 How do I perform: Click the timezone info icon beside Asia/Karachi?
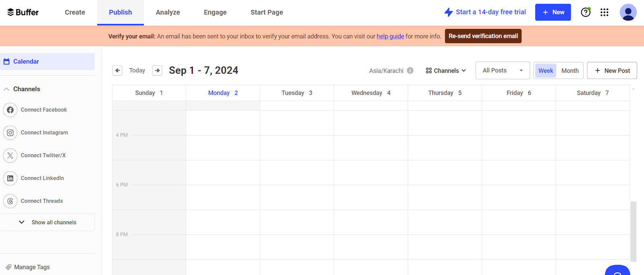pyautogui.click(x=410, y=71)
